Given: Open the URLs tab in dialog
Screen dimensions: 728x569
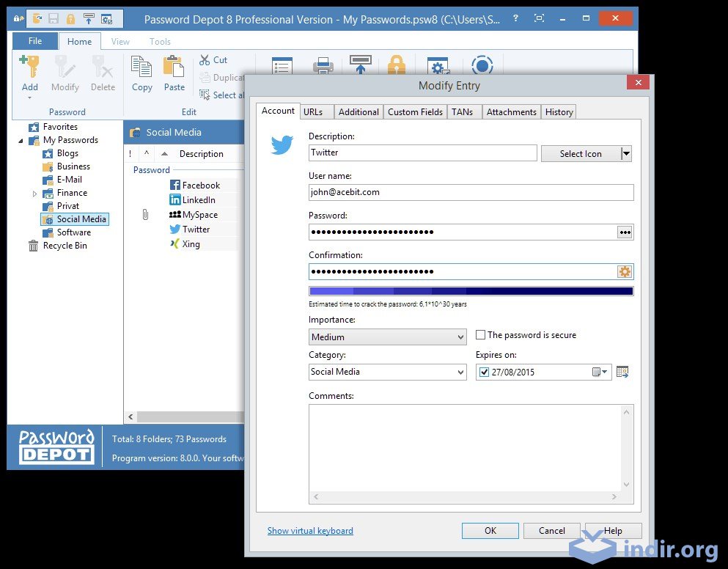Looking at the screenshot, I should pos(317,112).
